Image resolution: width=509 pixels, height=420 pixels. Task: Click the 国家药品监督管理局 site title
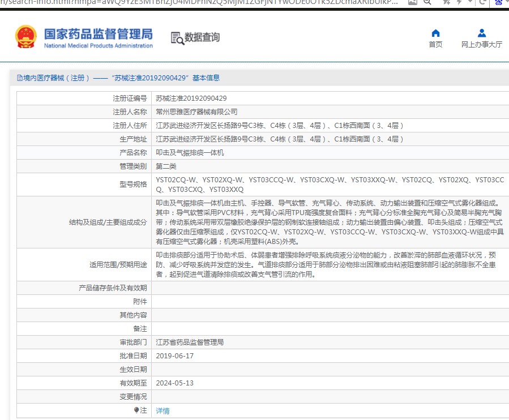99,34
